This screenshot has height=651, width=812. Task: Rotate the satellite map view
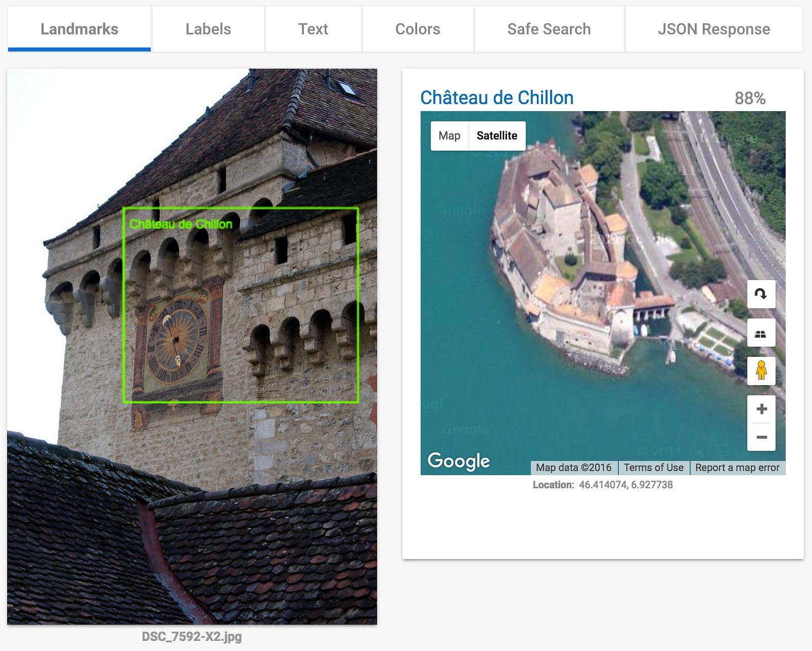pyautogui.click(x=761, y=294)
